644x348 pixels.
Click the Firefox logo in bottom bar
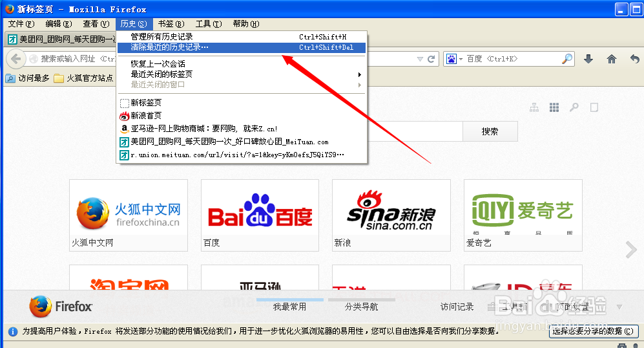coord(61,307)
